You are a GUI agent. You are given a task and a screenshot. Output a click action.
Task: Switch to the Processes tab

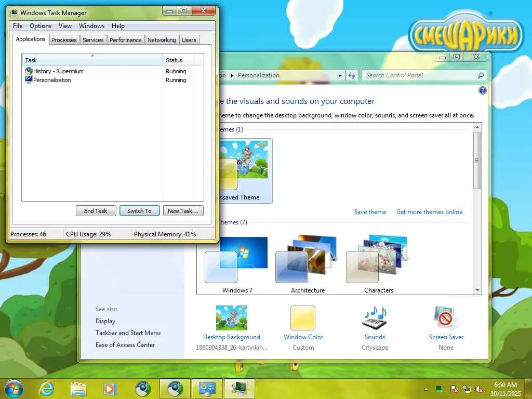[64, 40]
